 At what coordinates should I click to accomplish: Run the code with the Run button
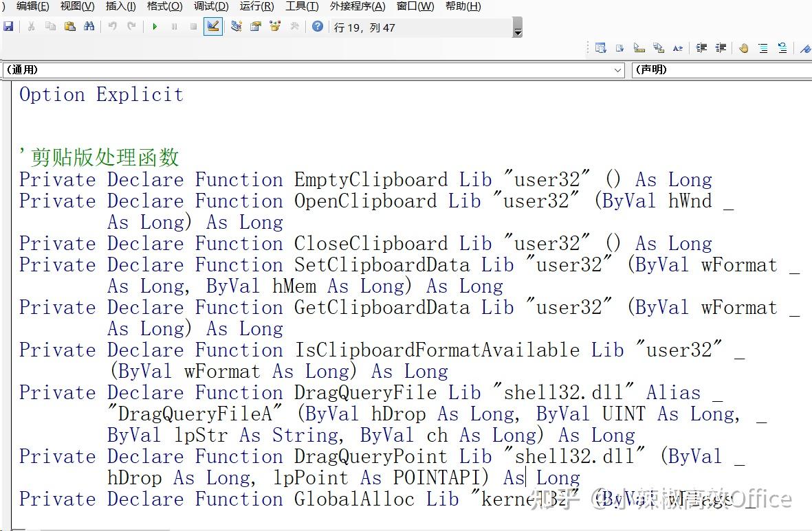pyautogui.click(x=154, y=27)
